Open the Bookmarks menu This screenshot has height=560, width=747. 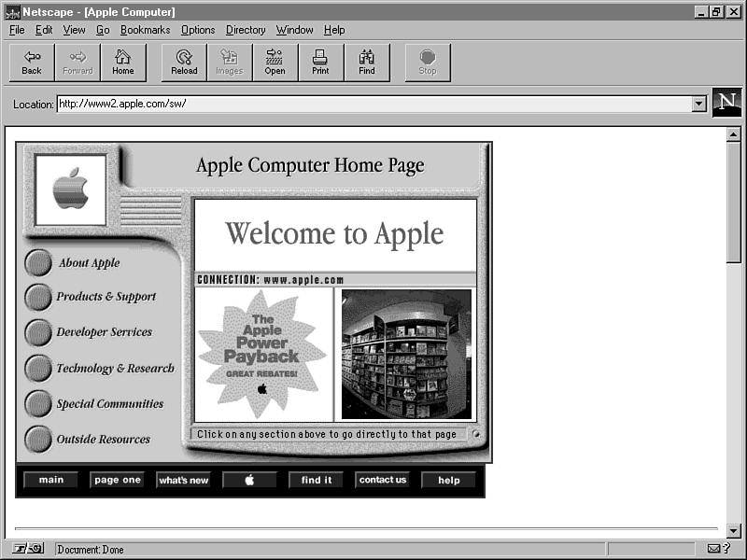tap(145, 30)
